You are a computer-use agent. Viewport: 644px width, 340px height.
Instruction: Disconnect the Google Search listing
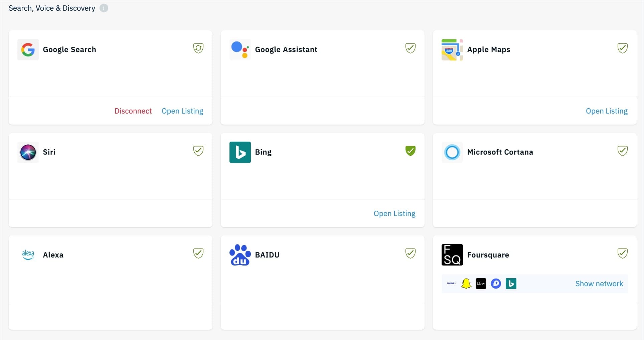coord(133,111)
